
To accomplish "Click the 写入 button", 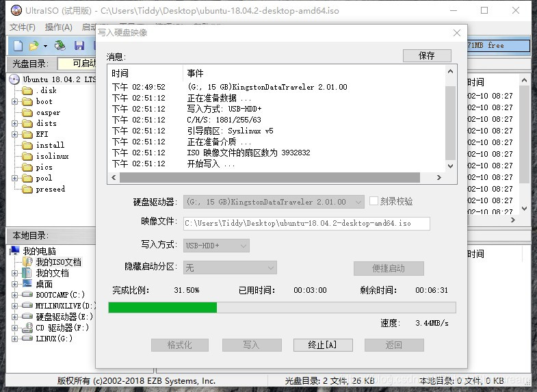I will pos(252,345).
